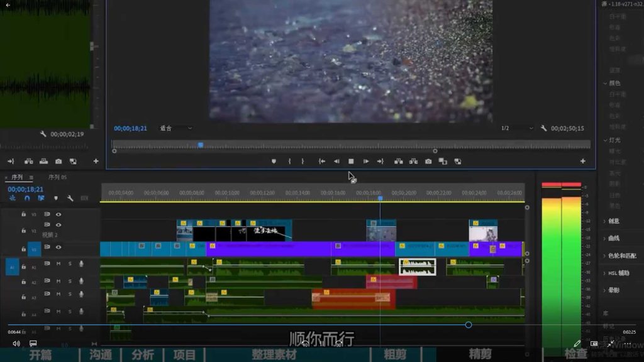Expand 曲线 section
The width and height of the screenshot is (644, 362).
click(604, 238)
